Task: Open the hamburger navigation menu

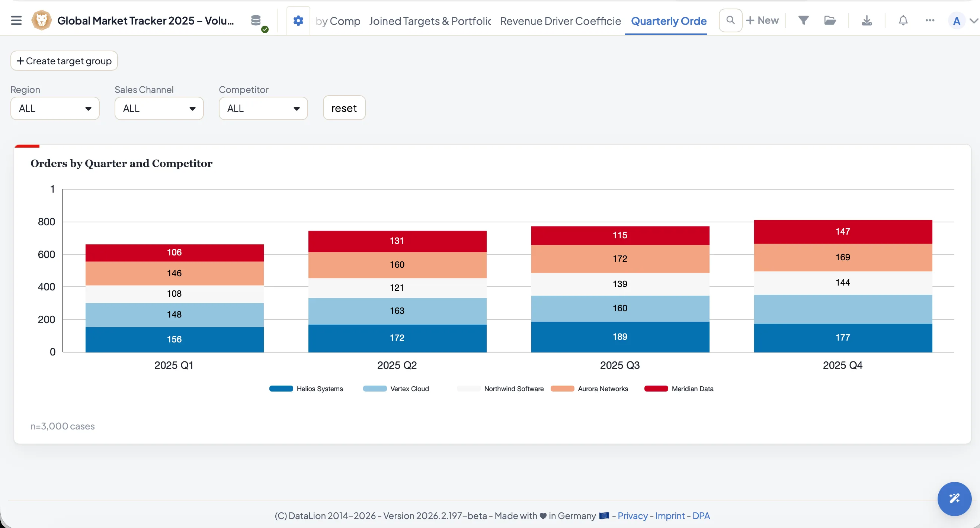Action: pos(16,20)
